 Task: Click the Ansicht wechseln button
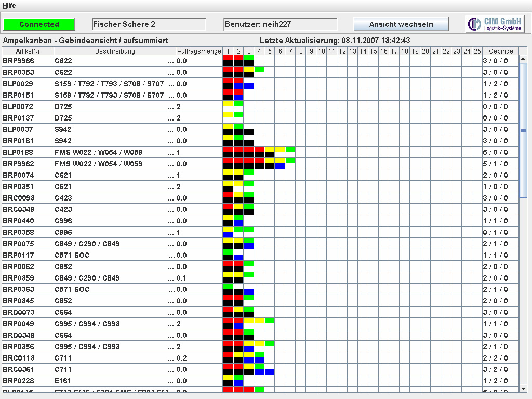pos(401,24)
